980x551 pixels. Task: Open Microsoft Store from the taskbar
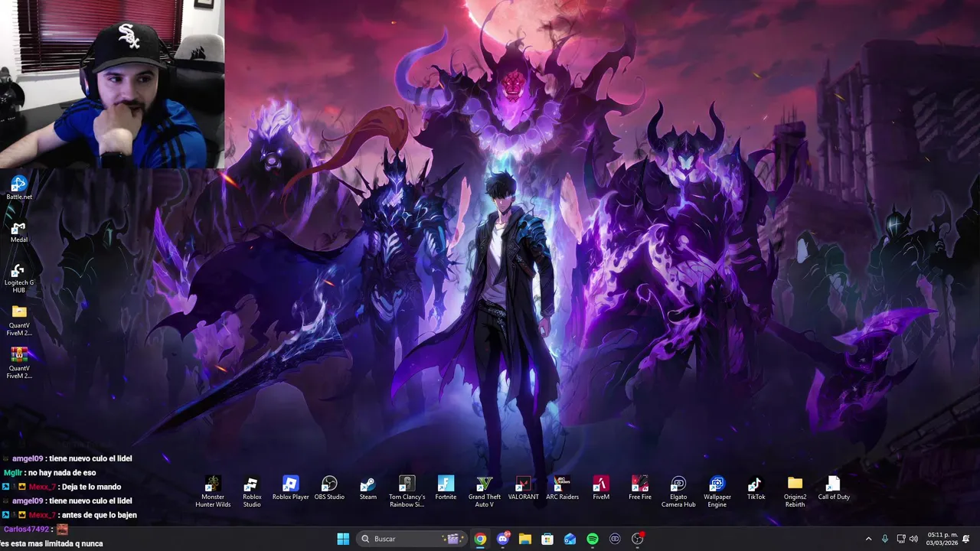[547, 539]
